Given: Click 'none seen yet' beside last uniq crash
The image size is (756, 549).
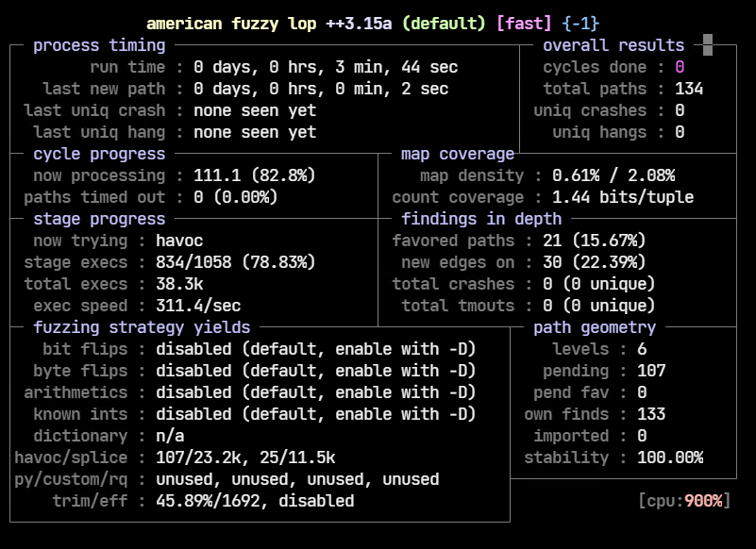Looking at the screenshot, I should pos(255,110).
